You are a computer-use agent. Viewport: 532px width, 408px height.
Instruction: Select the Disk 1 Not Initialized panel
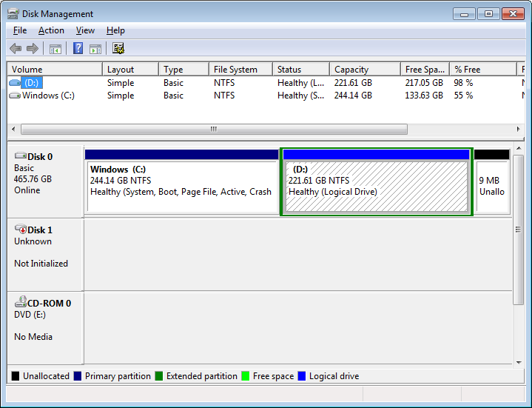click(45, 255)
